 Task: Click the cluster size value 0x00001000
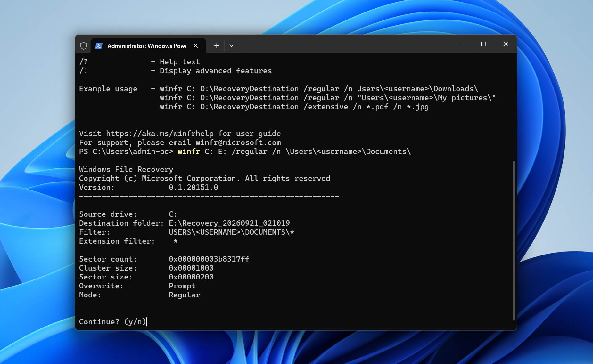pos(191,268)
